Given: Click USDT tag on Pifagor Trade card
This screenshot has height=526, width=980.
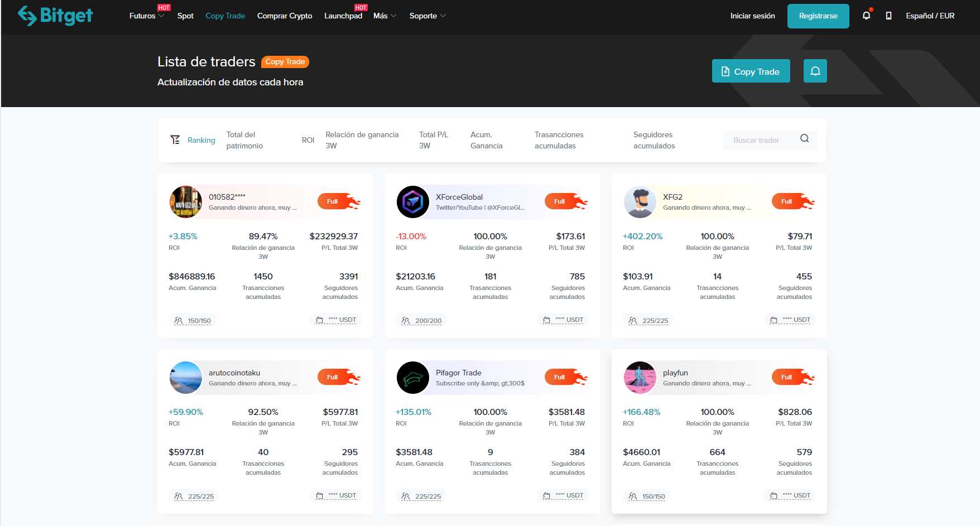Looking at the screenshot, I should click(563, 496).
